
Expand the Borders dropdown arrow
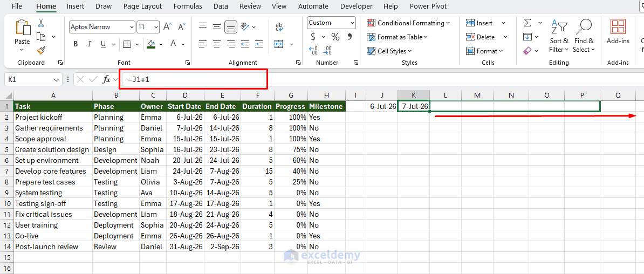[137, 44]
